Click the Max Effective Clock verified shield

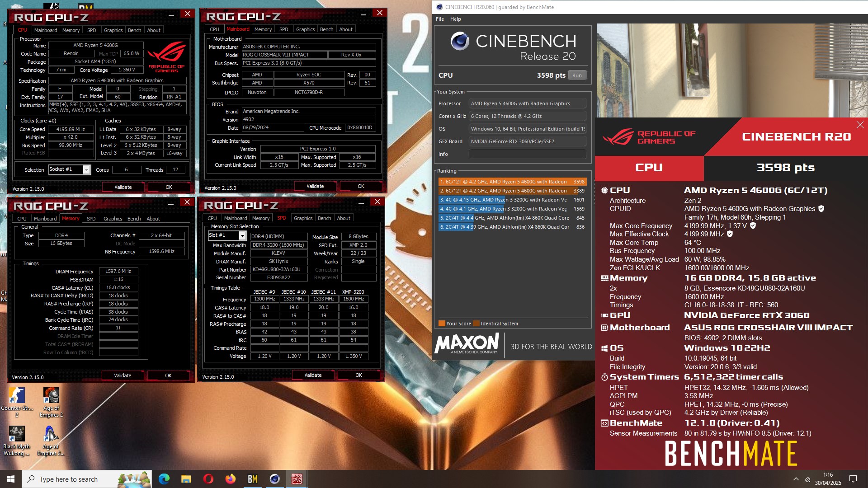point(730,234)
